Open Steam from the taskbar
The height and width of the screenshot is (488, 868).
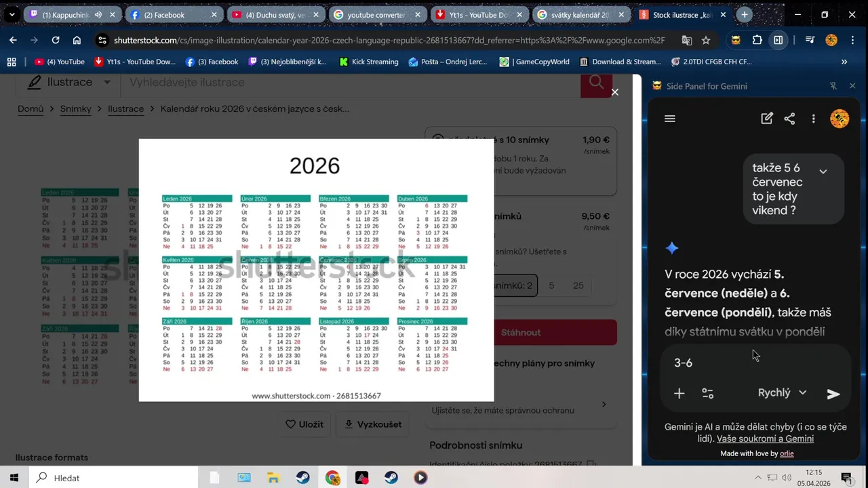point(302,478)
